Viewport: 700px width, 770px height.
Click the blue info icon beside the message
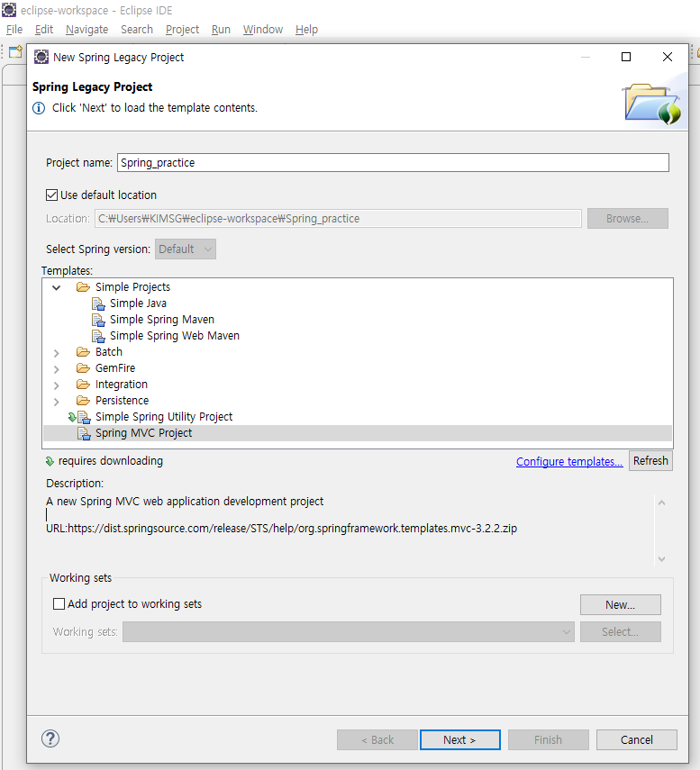pos(39,108)
